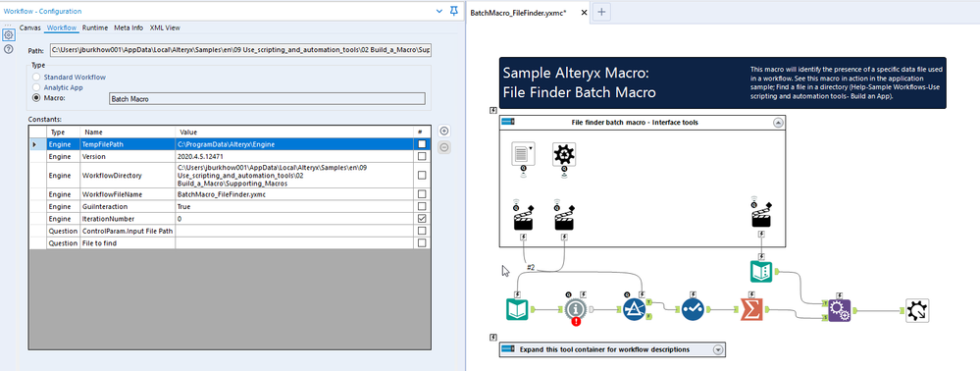
Task: Open the help question mark icon
Action: (x=9, y=49)
